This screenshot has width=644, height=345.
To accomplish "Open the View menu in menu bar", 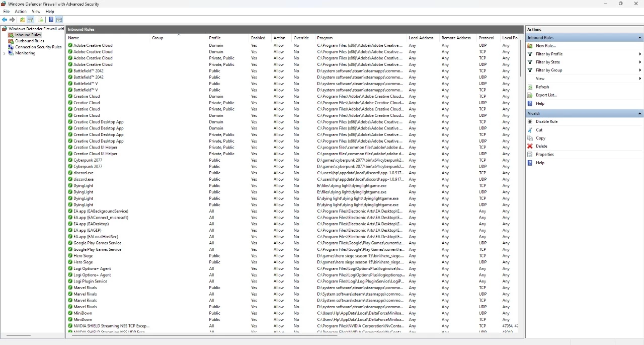I will coord(36,12).
